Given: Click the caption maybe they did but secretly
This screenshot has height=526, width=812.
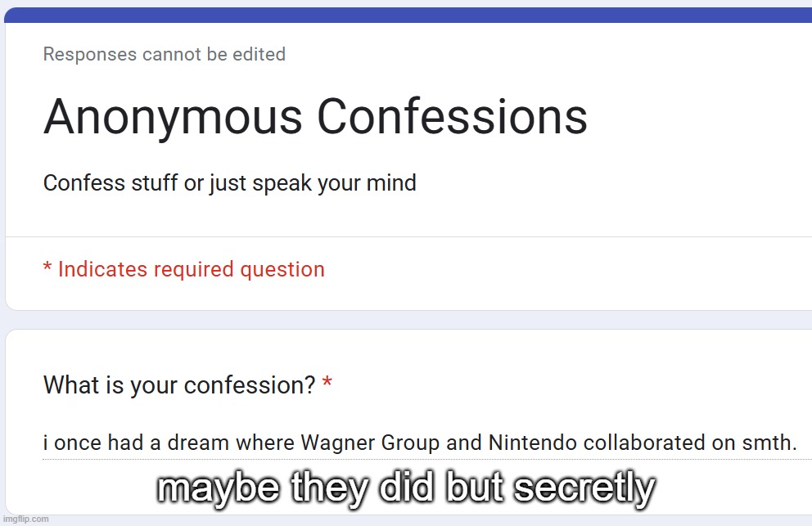Looking at the screenshot, I should pyautogui.click(x=406, y=488).
